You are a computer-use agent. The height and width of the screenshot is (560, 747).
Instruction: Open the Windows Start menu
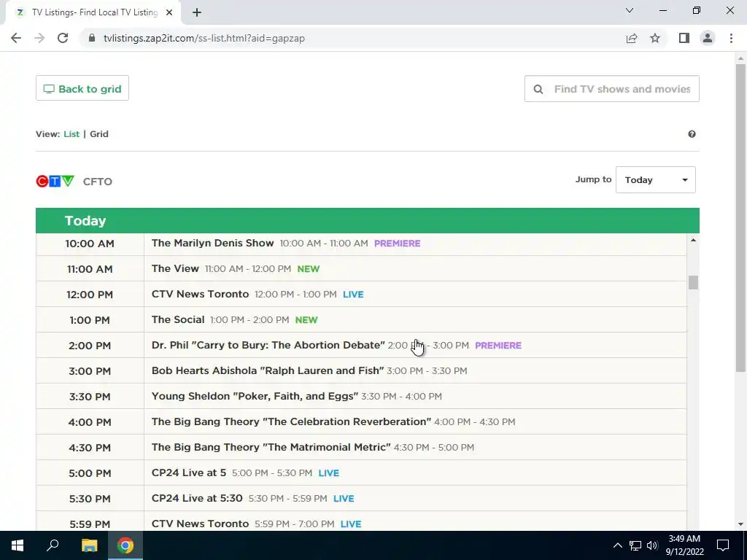[x=18, y=545]
